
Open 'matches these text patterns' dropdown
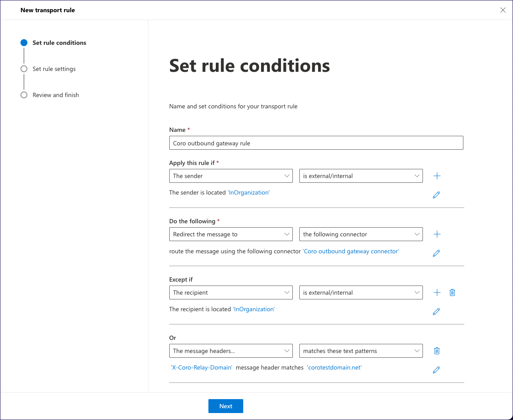tap(361, 351)
